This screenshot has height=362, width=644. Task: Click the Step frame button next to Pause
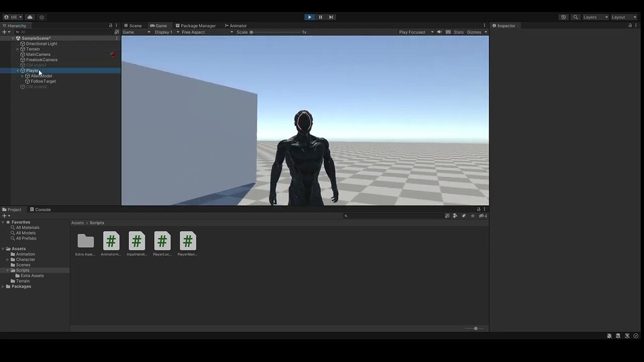click(x=331, y=17)
